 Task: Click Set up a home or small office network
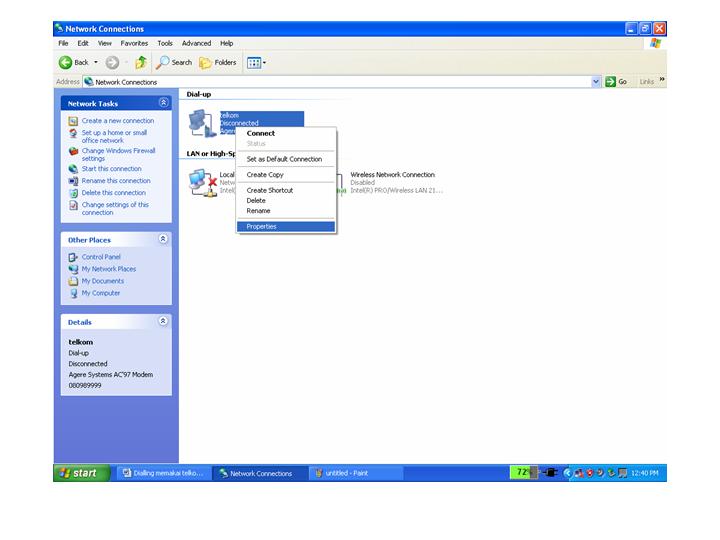pos(114,136)
